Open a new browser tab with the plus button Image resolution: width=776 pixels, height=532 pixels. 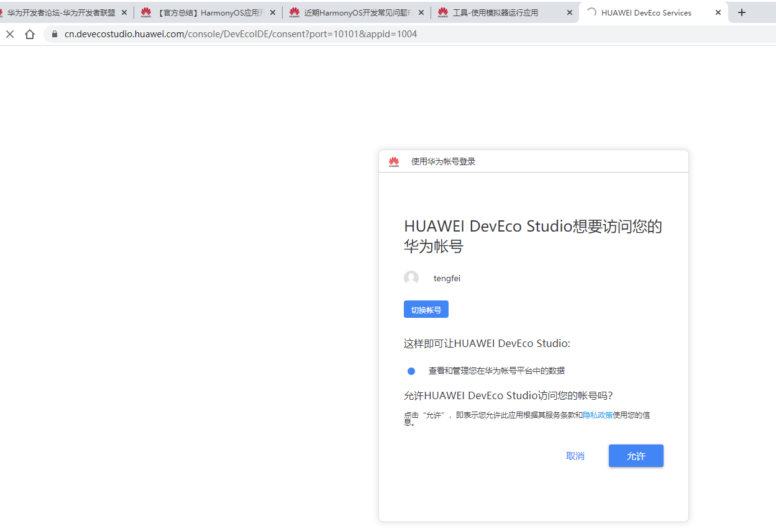pos(742,12)
